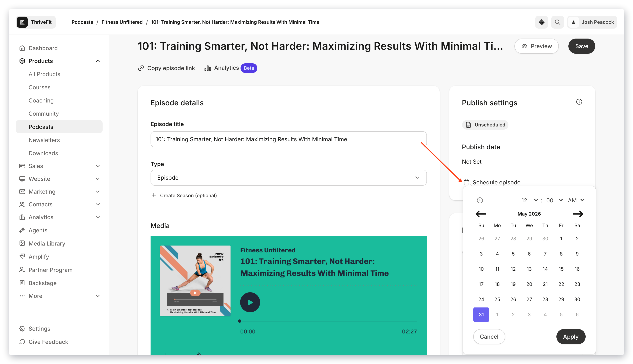The width and height of the screenshot is (633, 364).
Task: Open Downloads in sidebar
Action: (x=43, y=153)
